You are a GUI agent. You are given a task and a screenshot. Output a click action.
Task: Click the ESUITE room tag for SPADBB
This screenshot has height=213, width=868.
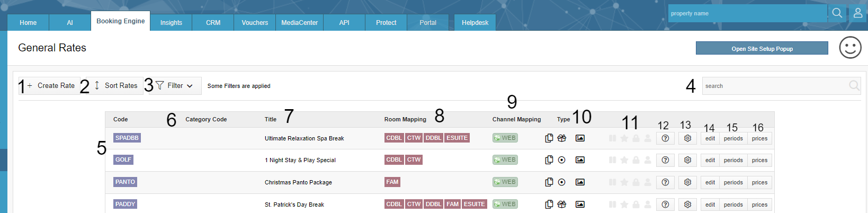pyautogui.click(x=457, y=138)
